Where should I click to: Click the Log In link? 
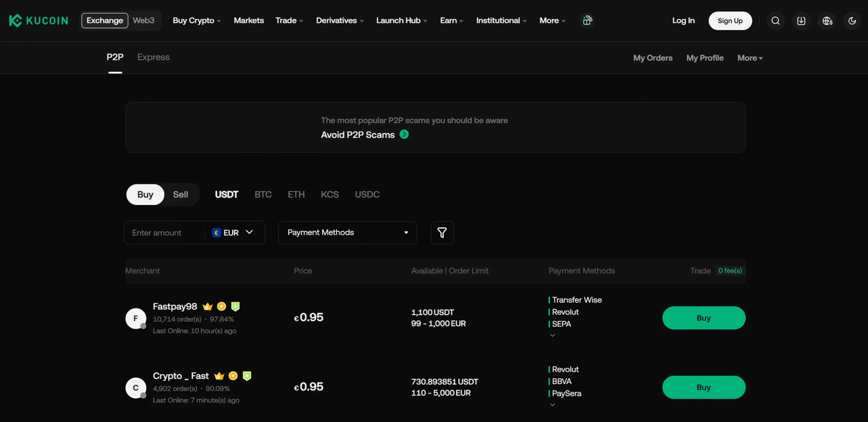(x=684, y=21)
